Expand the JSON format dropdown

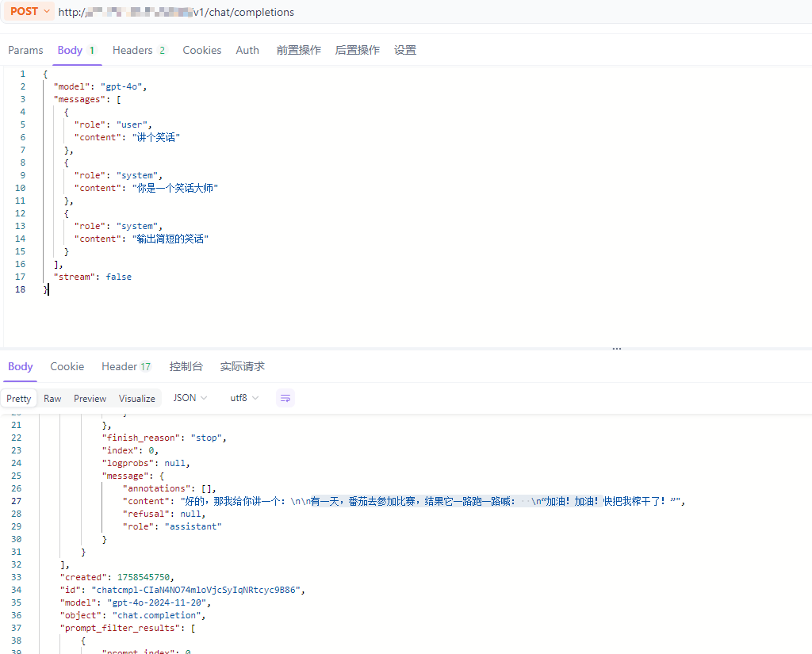click(190, 398)
